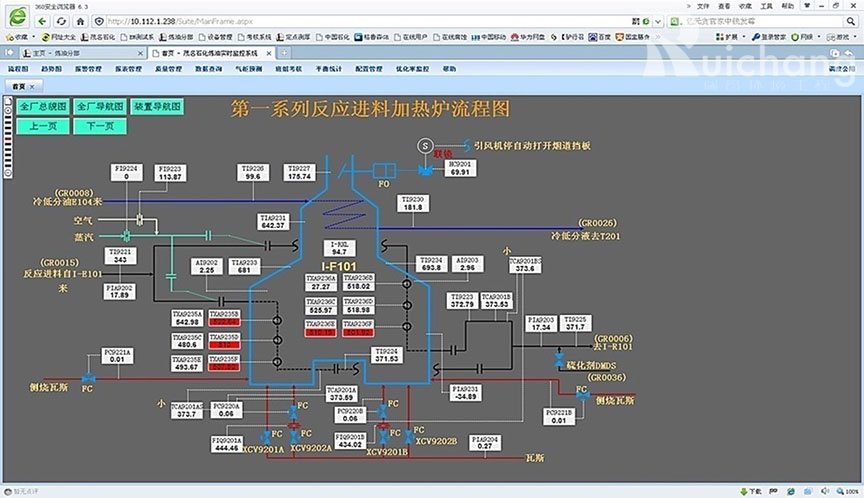Switch to the 首页 tab
This screenshot has width=864, height=498.
coord(19,87)
